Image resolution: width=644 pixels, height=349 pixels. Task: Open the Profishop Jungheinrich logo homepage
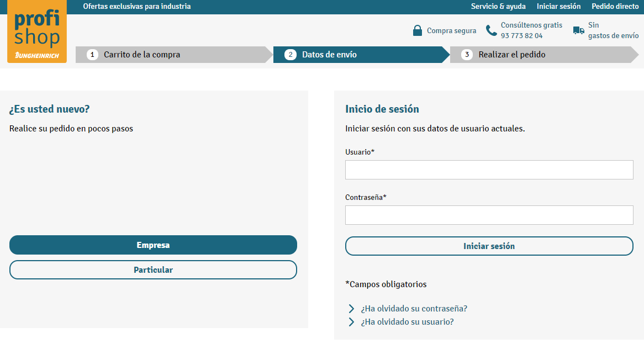pyautogui.click(x=37, y=31)
